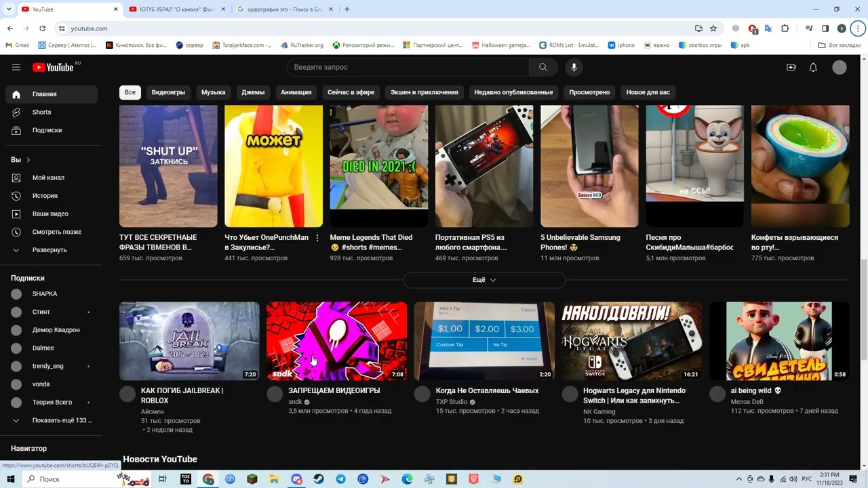This screenshot has height=488, width=868.
Task: Open the Аймсен channel link
Action: 153,411
